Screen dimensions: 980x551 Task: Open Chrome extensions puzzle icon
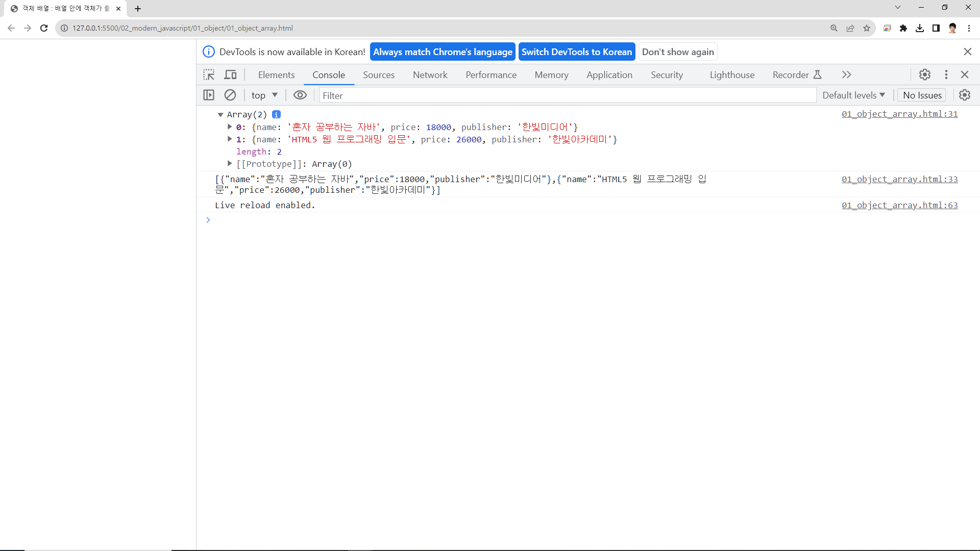pos(903,28)
